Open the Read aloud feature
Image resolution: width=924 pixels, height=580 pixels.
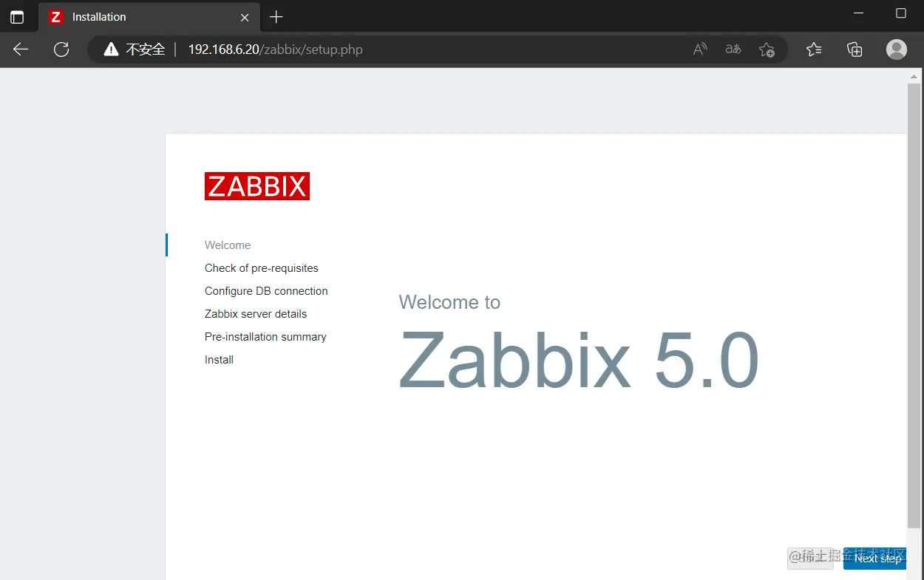click(x=700, y=50)
